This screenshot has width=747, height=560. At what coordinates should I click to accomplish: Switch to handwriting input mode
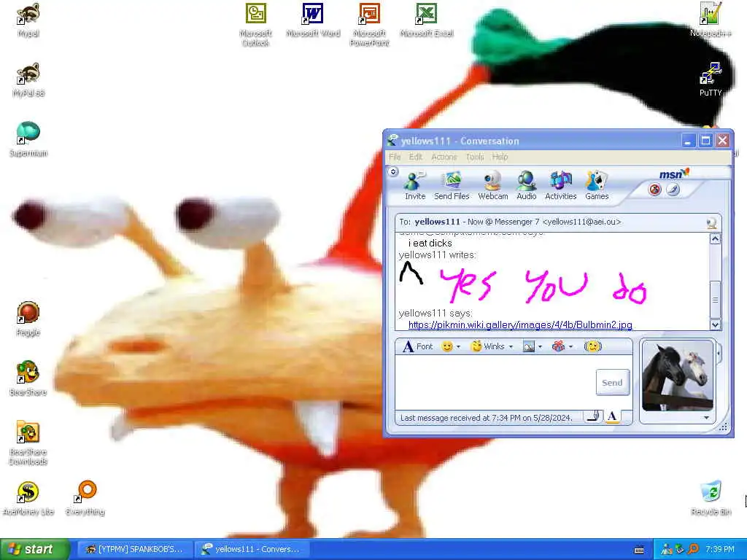(594, 416)
